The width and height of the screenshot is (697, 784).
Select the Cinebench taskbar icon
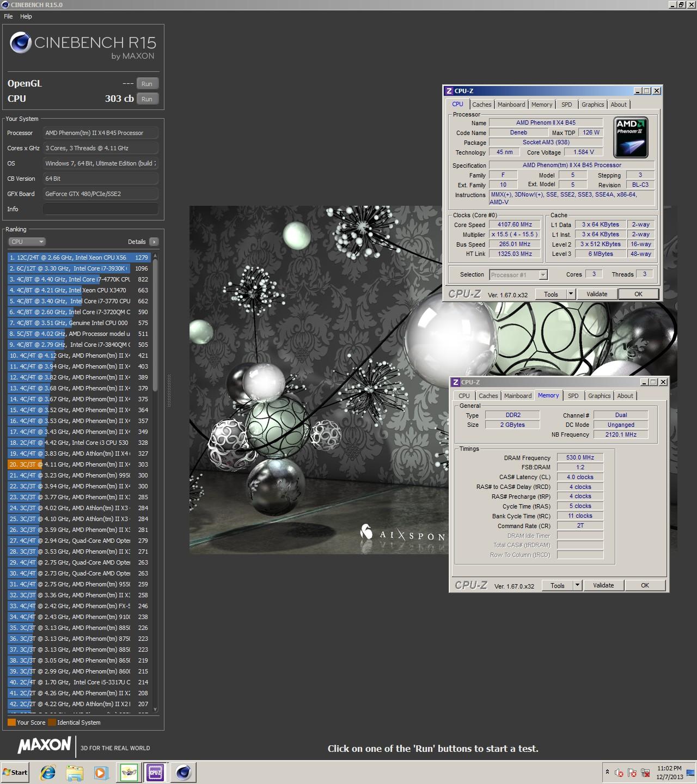(x=184, y=772)
